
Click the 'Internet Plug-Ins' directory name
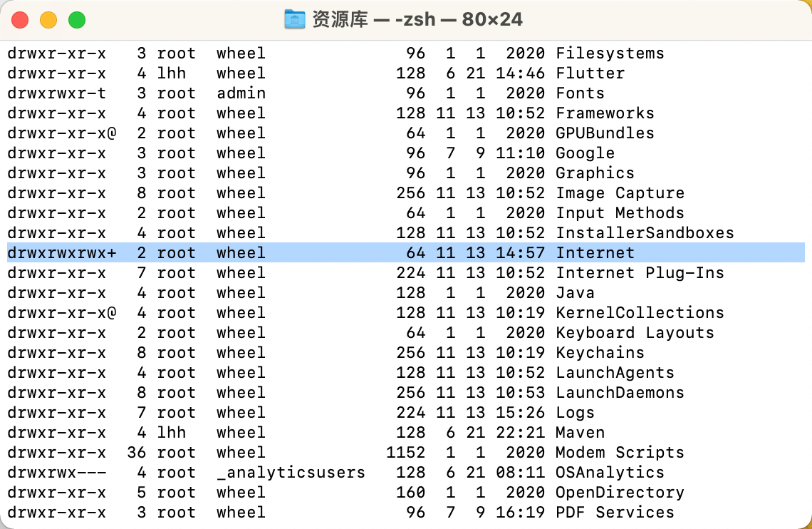click(640, 273)
